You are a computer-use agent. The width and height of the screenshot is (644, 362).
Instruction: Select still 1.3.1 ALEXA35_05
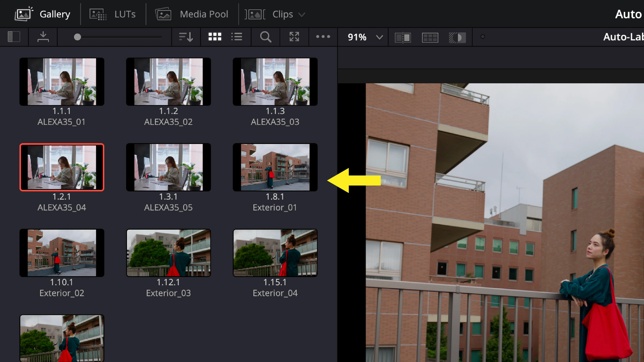(169, 167)
